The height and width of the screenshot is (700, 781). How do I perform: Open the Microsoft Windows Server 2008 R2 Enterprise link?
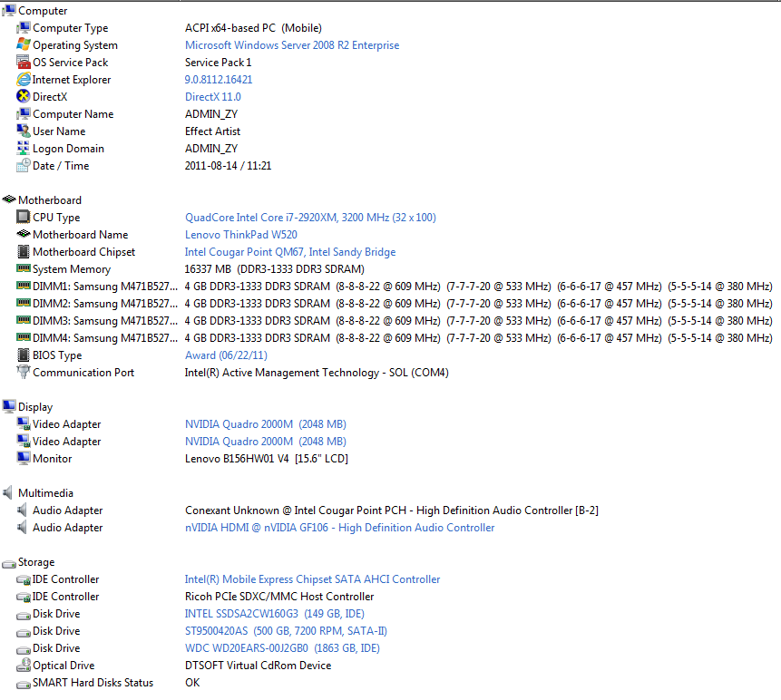292,45
